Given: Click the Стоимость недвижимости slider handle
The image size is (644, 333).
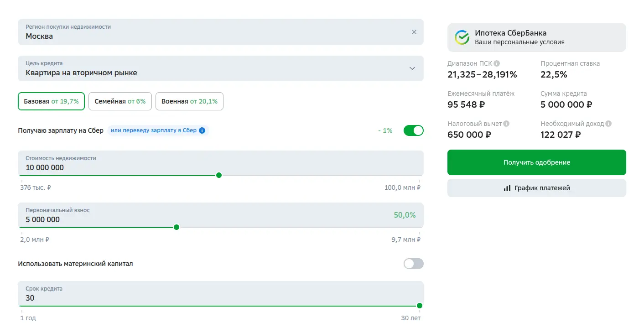Looking at the screenshot, I should [x=219, y=175].
